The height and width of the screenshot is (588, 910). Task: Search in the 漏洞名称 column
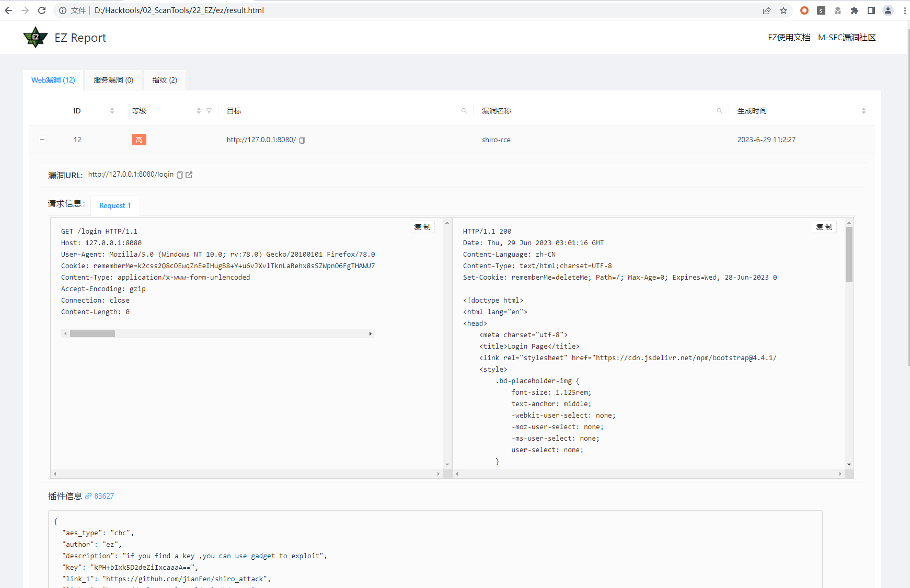coord(720,111)
